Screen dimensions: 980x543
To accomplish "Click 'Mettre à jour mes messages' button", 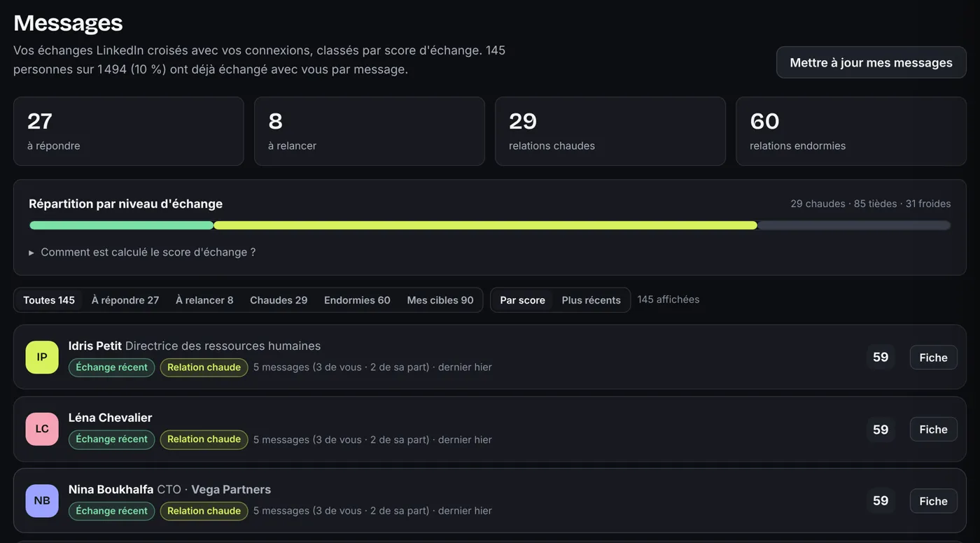I will (x=871, y=62).
